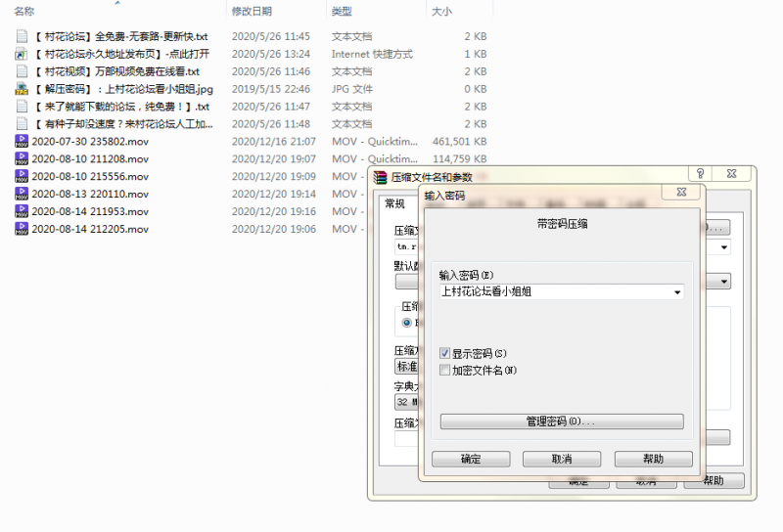Open the archive name dropdown arrow in background dialog
Screen dimensions: 783x532
[724, 247]
